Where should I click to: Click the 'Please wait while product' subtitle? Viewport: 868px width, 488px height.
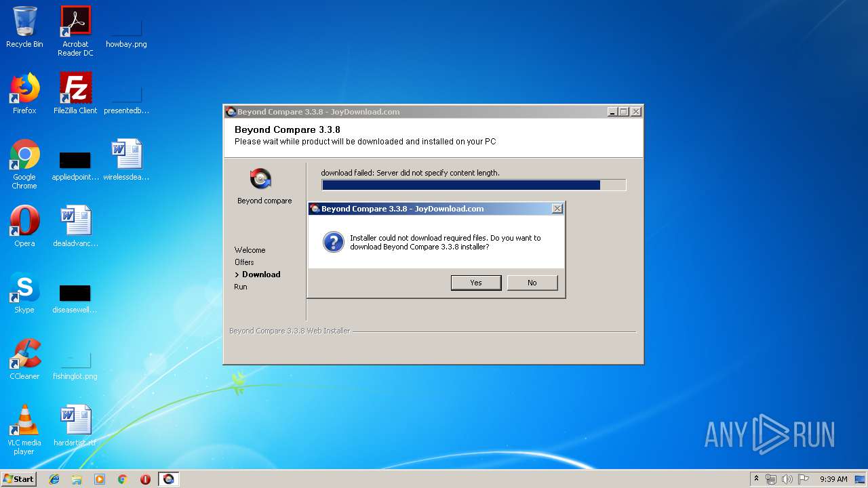pyautogui.click(x=365, y=142)
